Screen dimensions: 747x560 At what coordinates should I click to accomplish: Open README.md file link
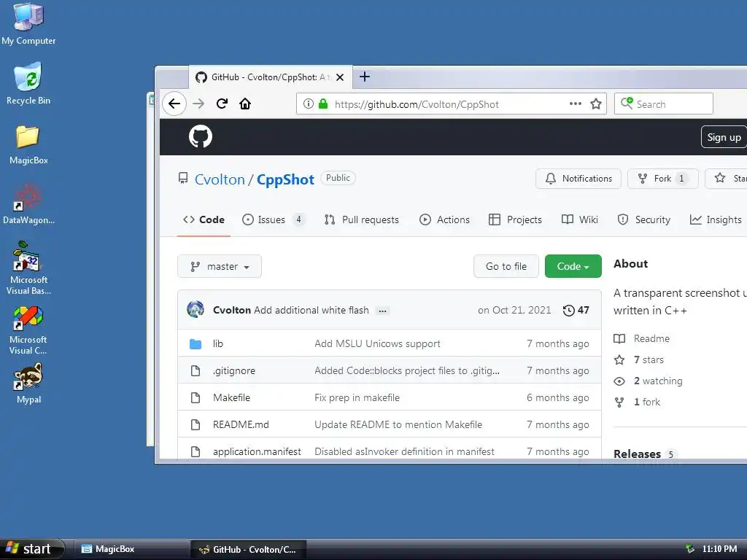click(x=241, y=424)
